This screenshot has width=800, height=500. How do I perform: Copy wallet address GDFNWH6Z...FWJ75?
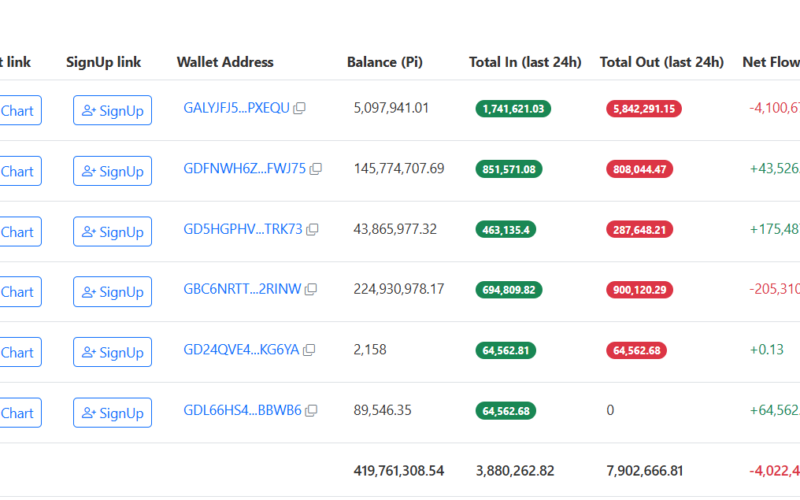pos(316,170)
